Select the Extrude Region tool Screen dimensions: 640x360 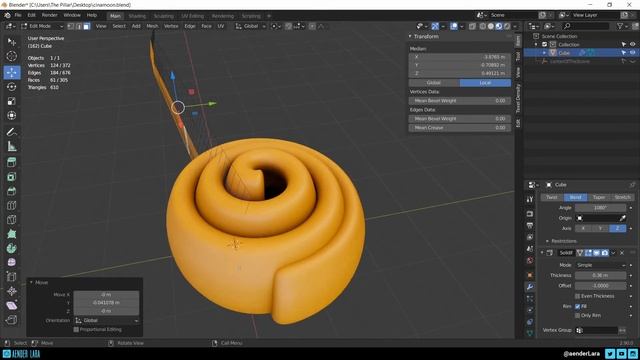12,162
